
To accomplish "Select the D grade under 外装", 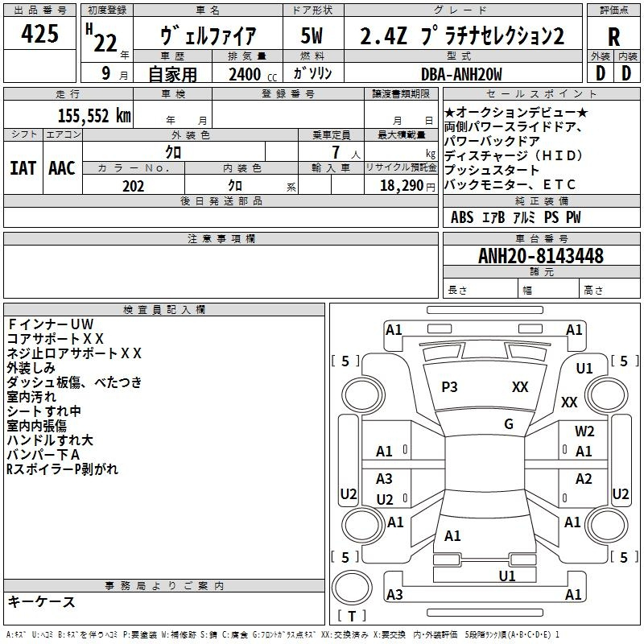I will (600, 73).
